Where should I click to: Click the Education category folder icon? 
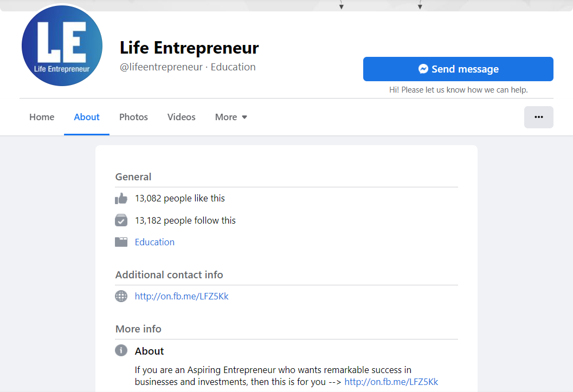pyautogui.click(x=121, y=242)
